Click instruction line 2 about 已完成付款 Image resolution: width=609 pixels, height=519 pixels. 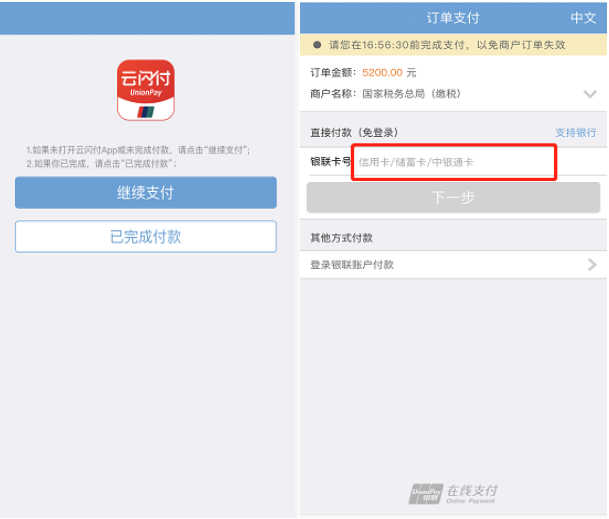102,164
